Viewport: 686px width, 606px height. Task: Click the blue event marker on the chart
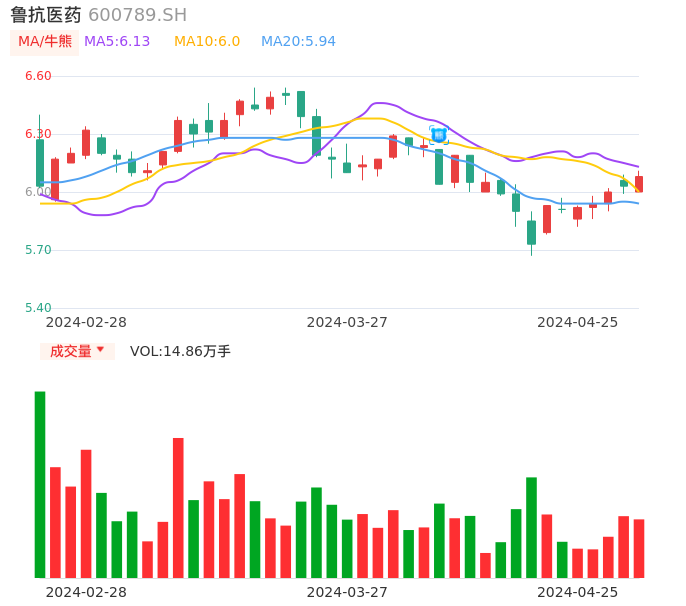pos(439,134)
